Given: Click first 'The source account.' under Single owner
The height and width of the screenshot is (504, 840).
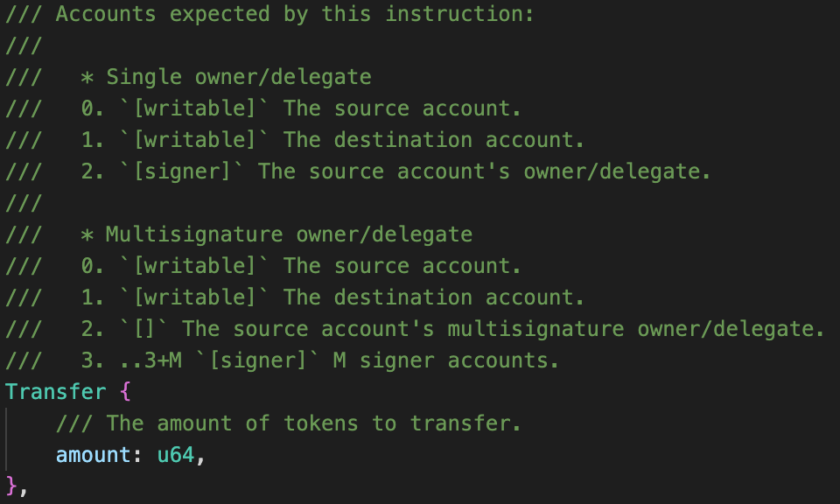Looking at the screenshot, I should (402, 108).
